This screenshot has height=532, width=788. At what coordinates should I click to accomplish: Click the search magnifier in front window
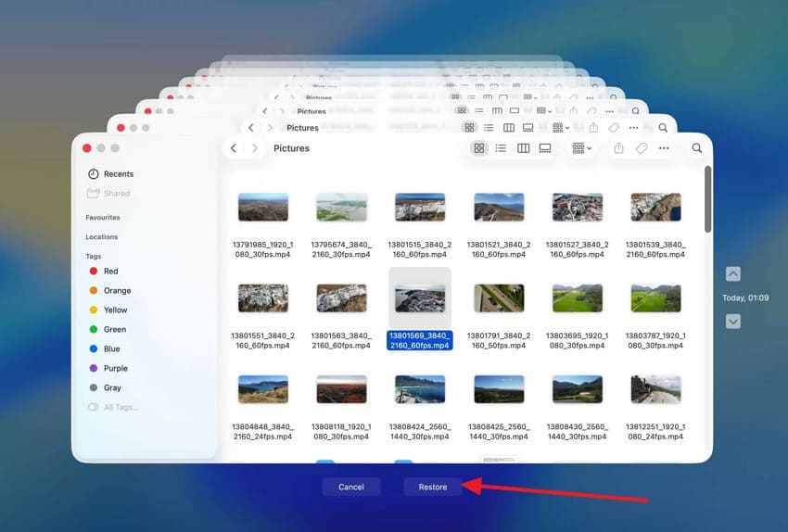point(696,148)
